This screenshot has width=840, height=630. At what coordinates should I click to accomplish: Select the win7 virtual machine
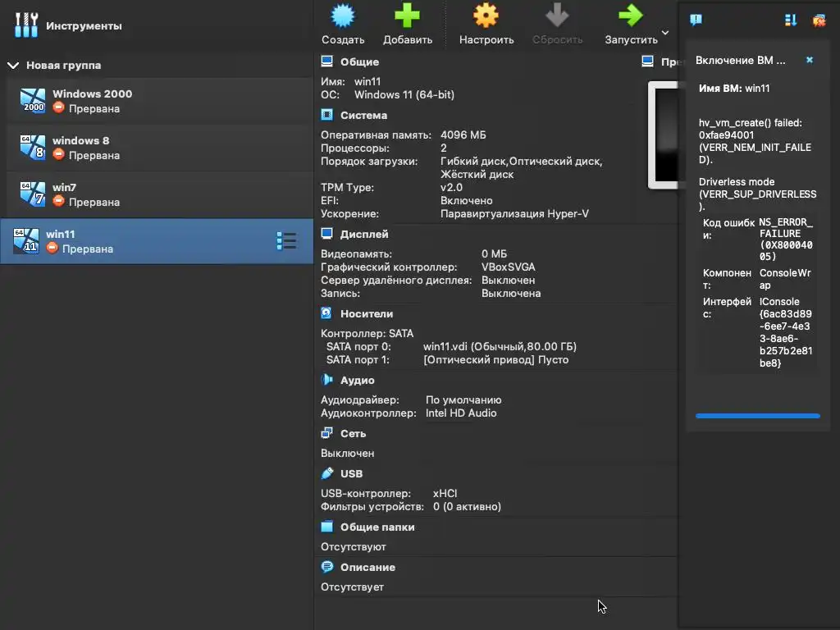[160, 194]
